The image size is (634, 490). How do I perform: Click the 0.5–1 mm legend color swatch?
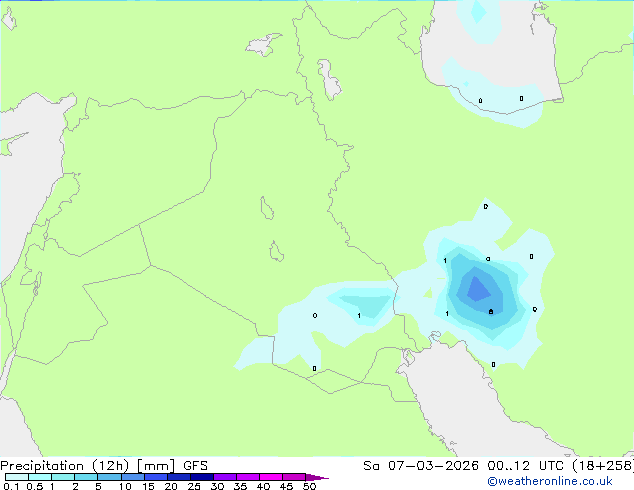pyautogui.click(x=40, y=477)
